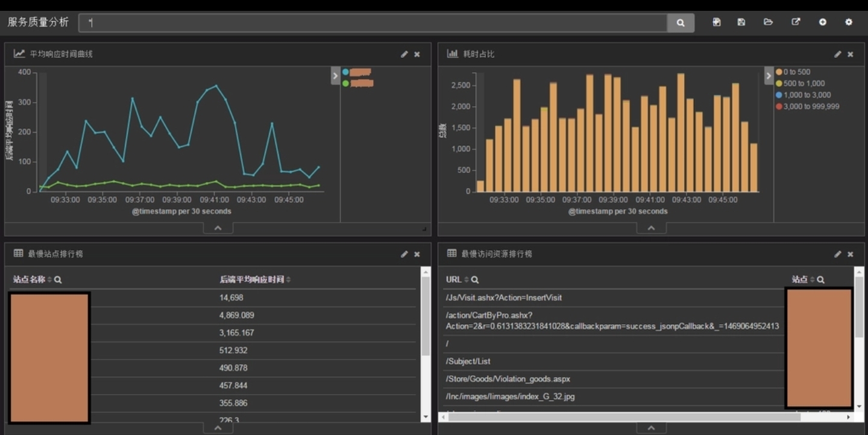Click the red '3,000 to 999,999' legend dot
The image size is (868, 435).
pos(779,106)
